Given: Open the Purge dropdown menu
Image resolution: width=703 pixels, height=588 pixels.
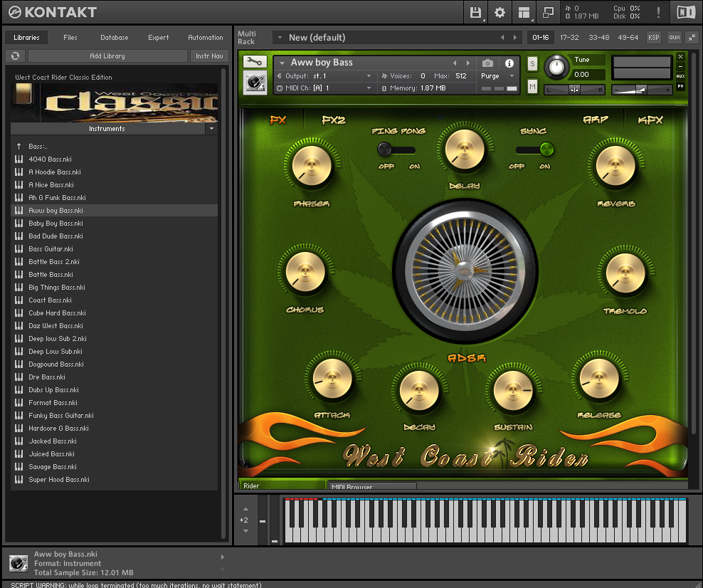Looking at the screenshot, I should click(x=497, y=75).
